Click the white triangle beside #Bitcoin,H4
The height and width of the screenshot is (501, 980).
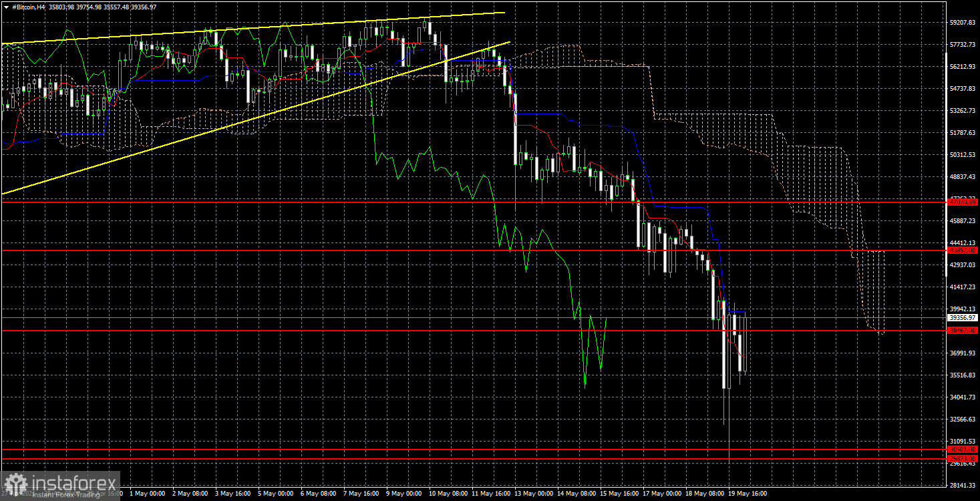pos(5,7)
